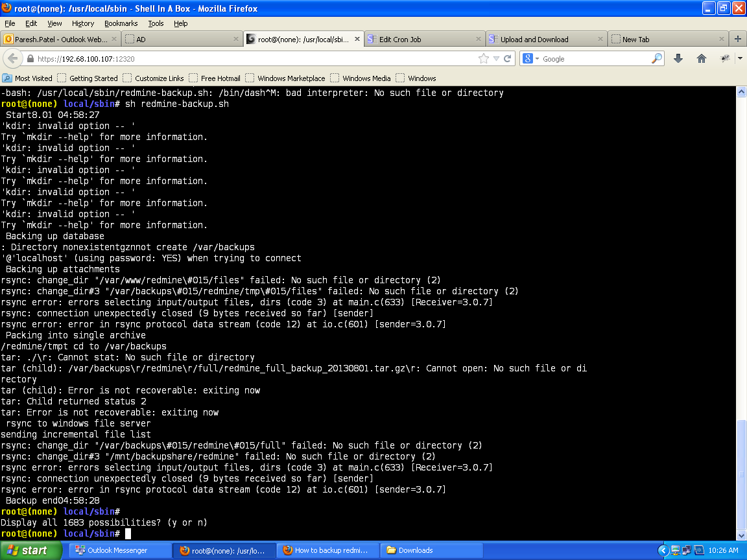Open the Tools menu

pyautogui.click(x=156, y=23)
